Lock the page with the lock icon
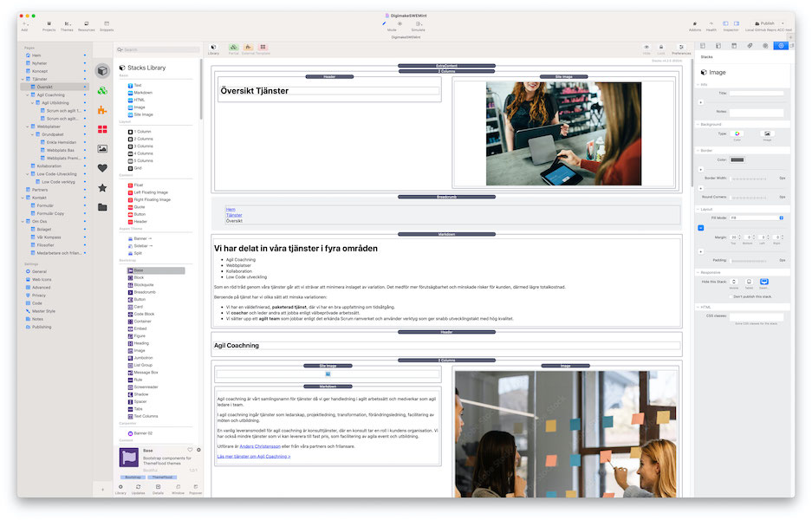Screen dimensions: 812x520 [x=661, y=48]
